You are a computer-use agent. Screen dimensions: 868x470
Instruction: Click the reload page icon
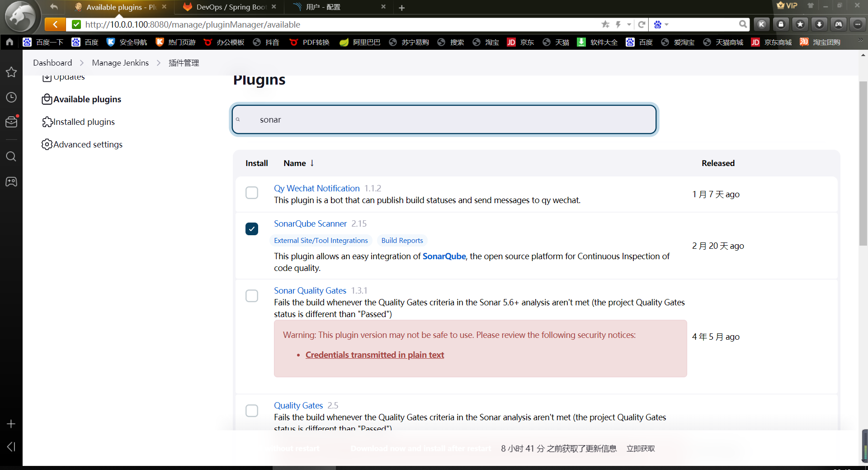click(x=642, y=24)
